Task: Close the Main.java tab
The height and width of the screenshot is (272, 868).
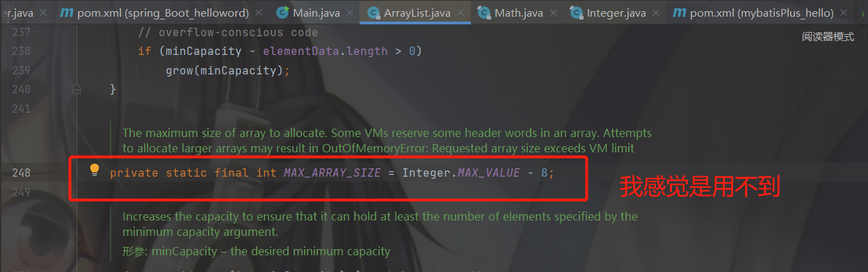Action: click(349, 13)
